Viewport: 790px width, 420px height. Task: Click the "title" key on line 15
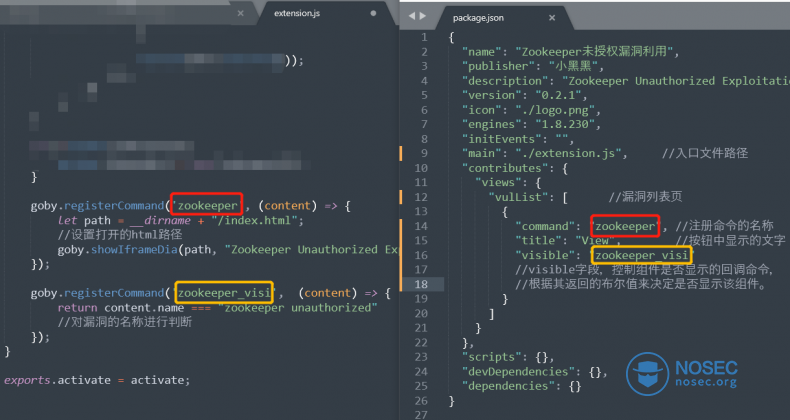(x=538, y=241)
